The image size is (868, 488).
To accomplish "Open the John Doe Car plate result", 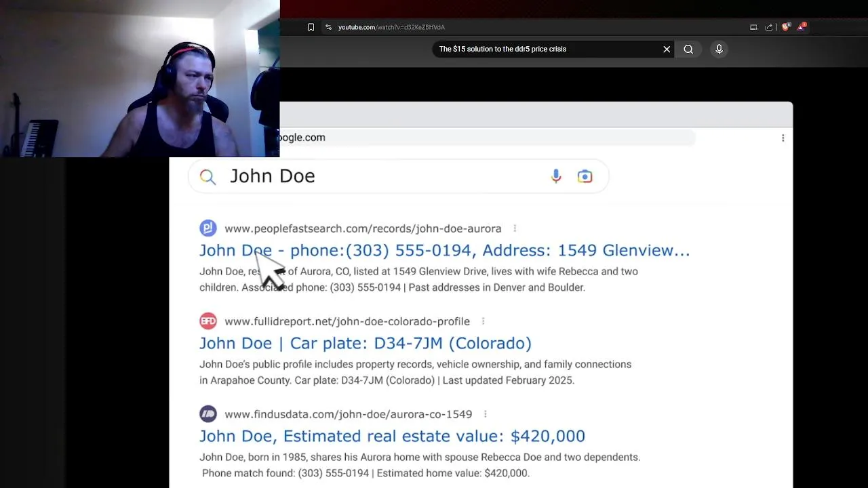I will tap(366, 343).
